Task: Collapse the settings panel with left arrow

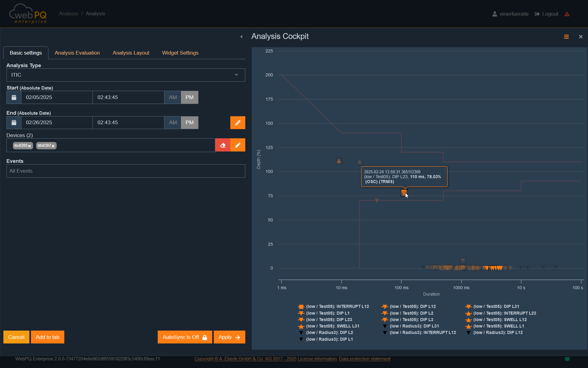Action: pos(241,37)
